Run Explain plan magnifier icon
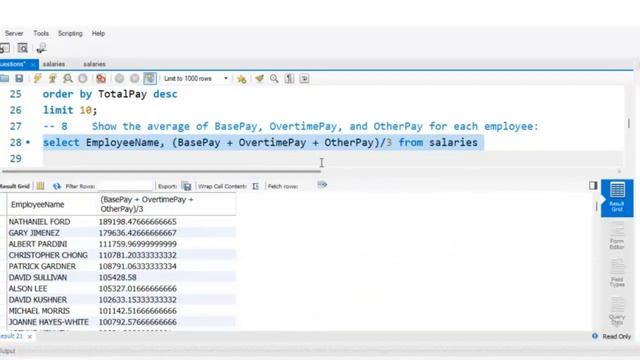This screenshot has height=360, width=640. [67, 78]
